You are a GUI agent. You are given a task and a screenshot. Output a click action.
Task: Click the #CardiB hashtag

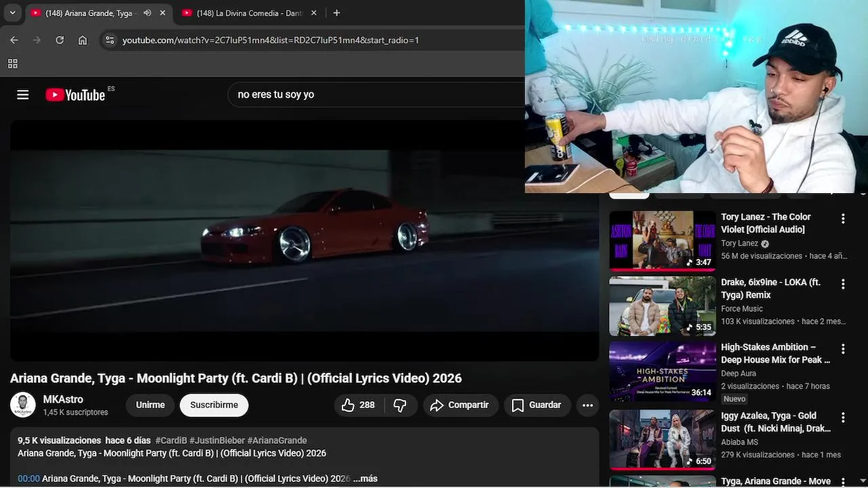(171, 441)
